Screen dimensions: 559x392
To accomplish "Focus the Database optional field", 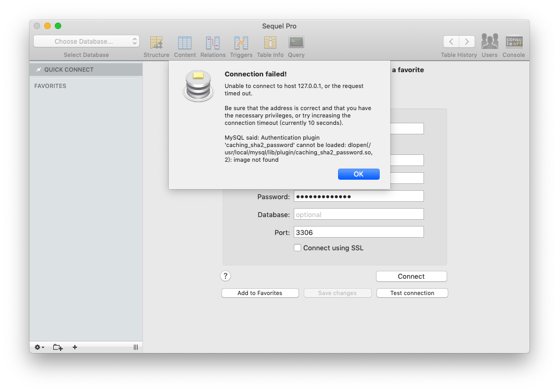I will (359, 214).
